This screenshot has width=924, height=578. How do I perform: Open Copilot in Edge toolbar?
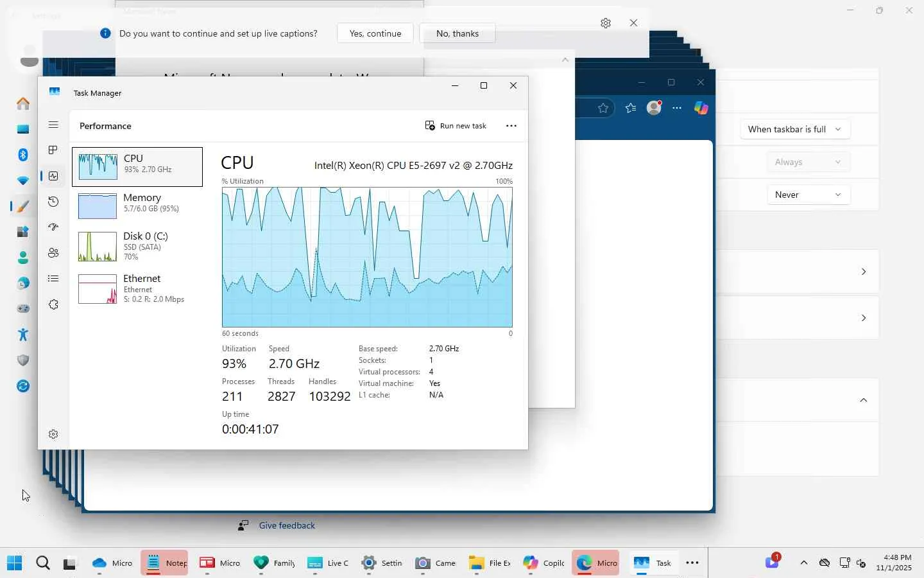(701, 108)
